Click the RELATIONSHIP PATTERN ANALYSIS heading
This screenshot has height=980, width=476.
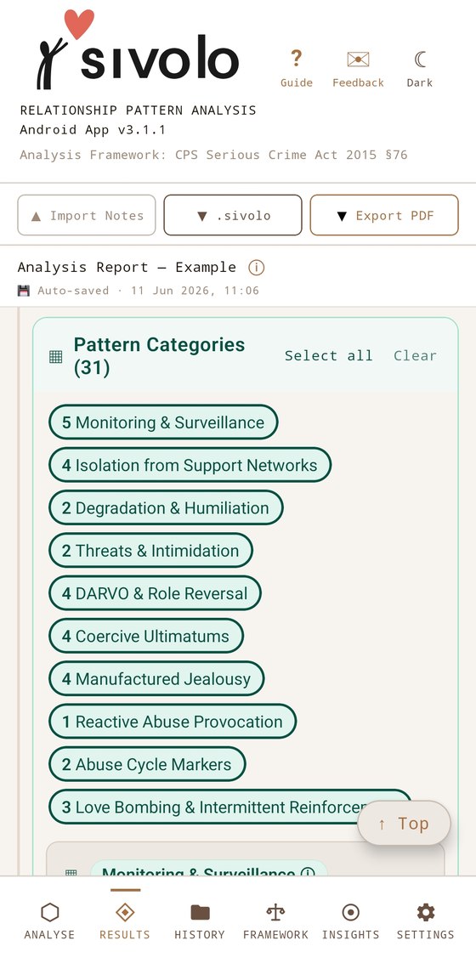click(138, 110)
